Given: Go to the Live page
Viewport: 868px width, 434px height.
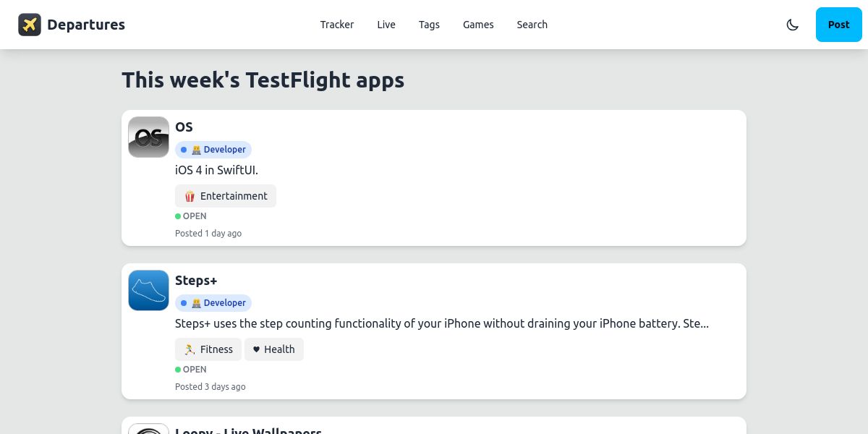Looking at the screenshot, I should point(386,25).
